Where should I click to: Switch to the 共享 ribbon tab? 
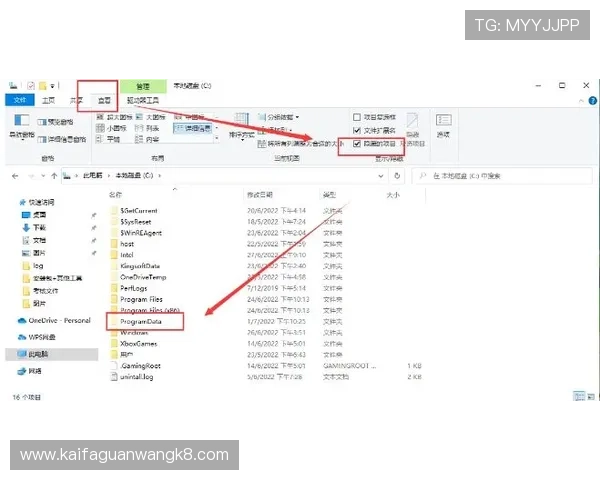click(76, 100)
